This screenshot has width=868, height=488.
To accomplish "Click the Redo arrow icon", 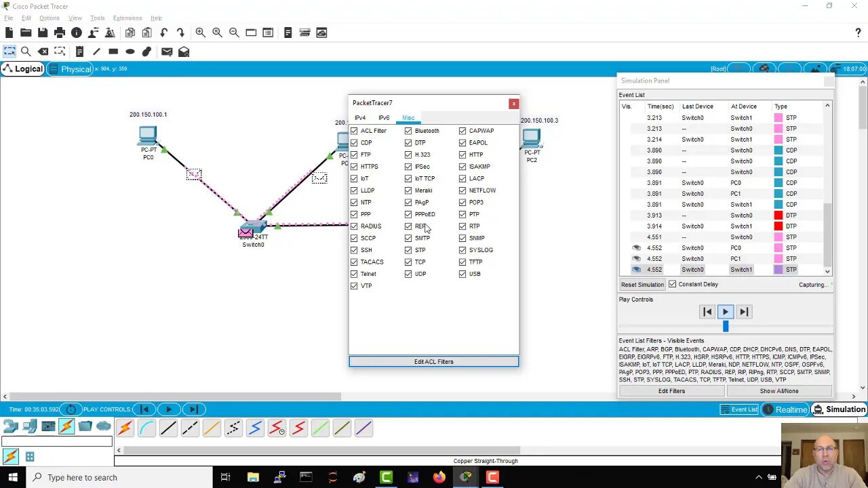I will [x=180, y=33].
